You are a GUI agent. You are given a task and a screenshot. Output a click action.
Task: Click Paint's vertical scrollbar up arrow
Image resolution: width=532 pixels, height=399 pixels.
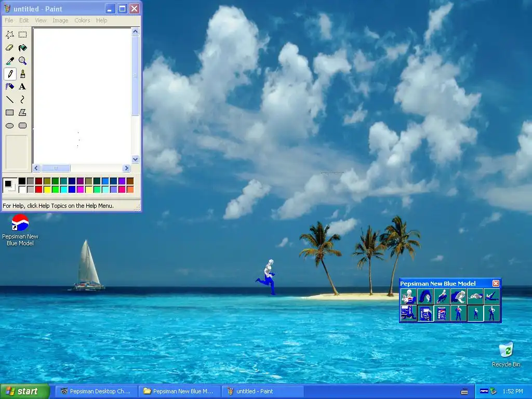tap(136, 32)
